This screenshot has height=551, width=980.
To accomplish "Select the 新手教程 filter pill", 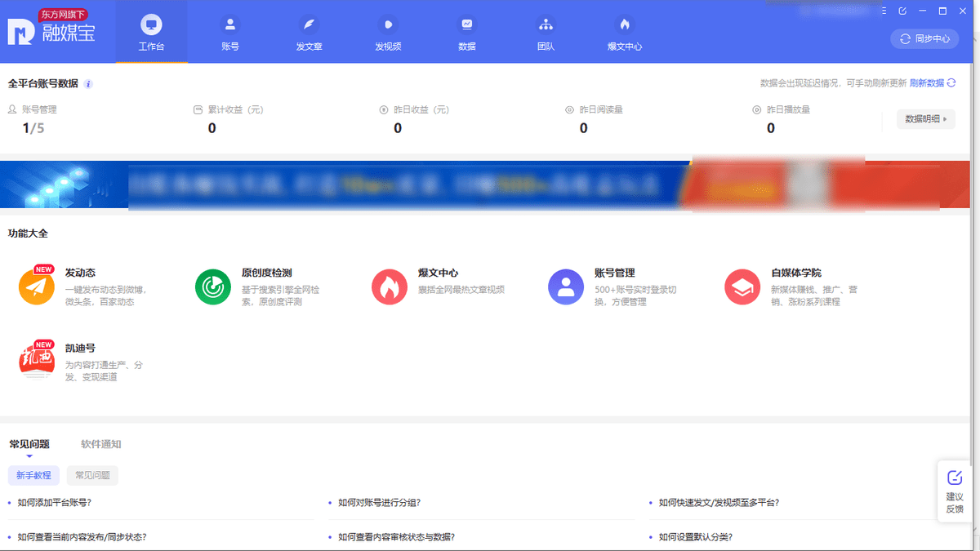I will point(33,475).
